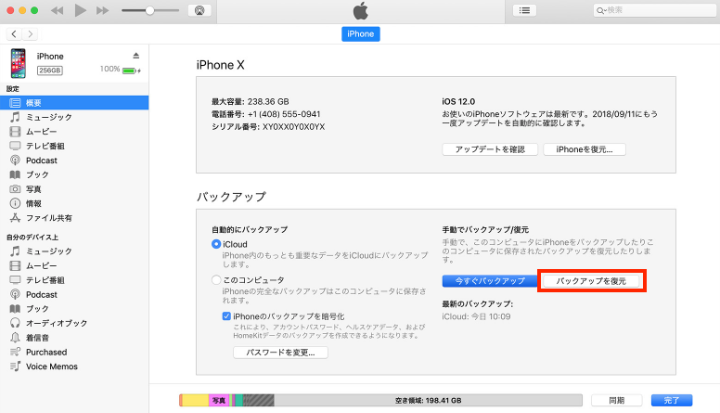Image resolution: width=720 pixels, height=413 pixels.
Task: Open the AirPlay output icon
Action: click(x=199, y=11)
